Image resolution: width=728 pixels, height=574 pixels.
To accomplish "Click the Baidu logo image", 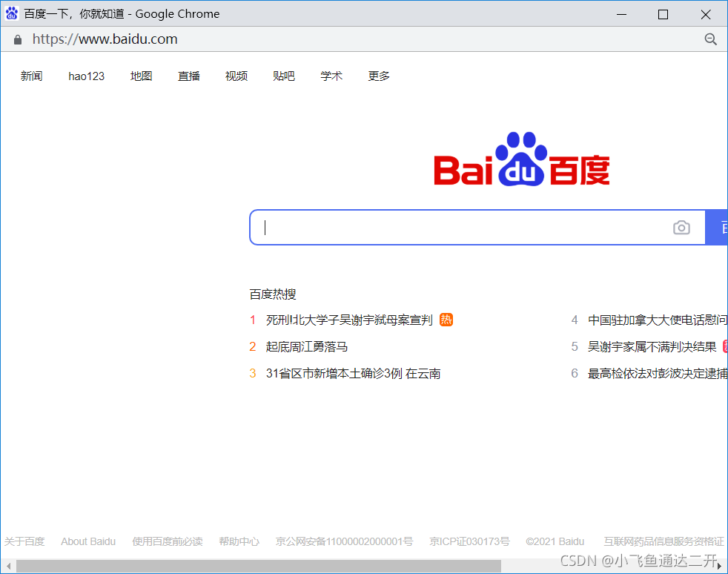I will pyautogui.click(x=521, y=159).
